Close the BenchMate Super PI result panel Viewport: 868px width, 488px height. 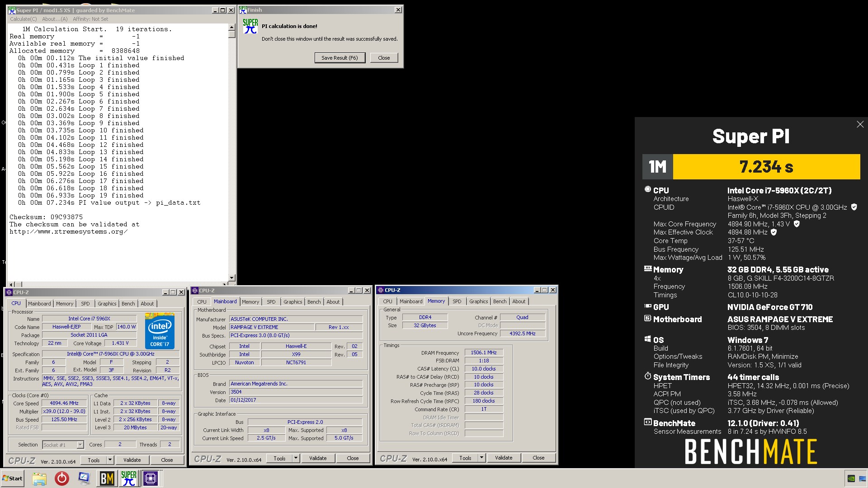pyautogui.click(x=860, y=124)
